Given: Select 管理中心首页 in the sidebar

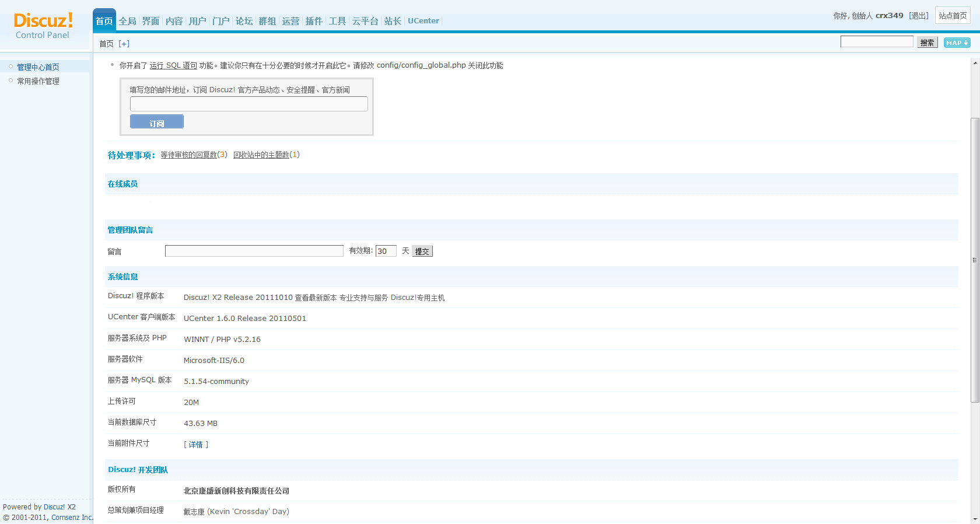Looking at the screenshot, I should 38,67.
